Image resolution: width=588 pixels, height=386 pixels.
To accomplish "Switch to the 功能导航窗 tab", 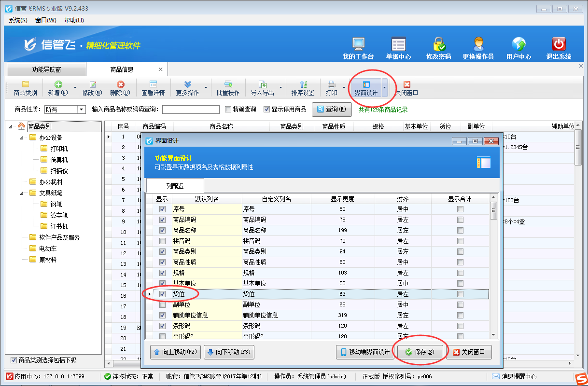I will pos(46,69).
